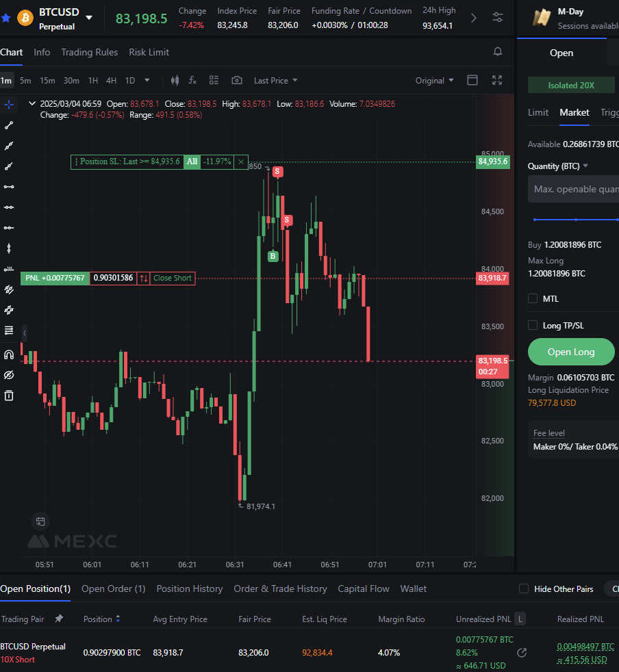Image resolution: width=619 pixels, height=672 pixels.
Task: Select the horizontal line drawing tool
Action: tap(9, 187)
